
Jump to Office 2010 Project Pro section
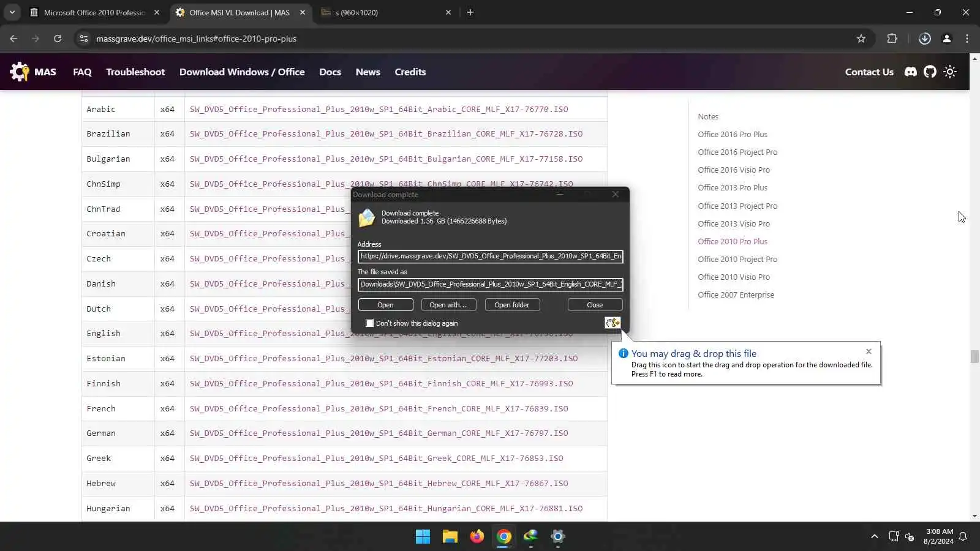[x=737, y=260]
